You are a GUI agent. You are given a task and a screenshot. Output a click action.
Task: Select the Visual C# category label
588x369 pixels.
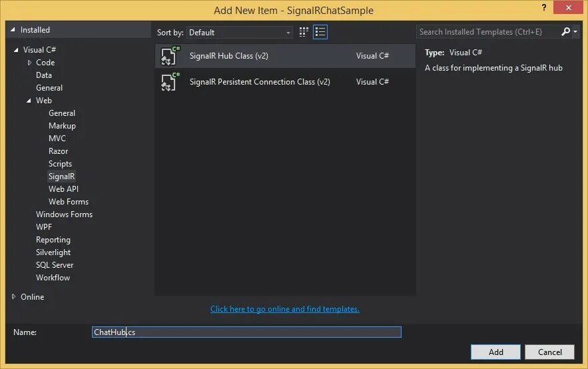(39, 50)
